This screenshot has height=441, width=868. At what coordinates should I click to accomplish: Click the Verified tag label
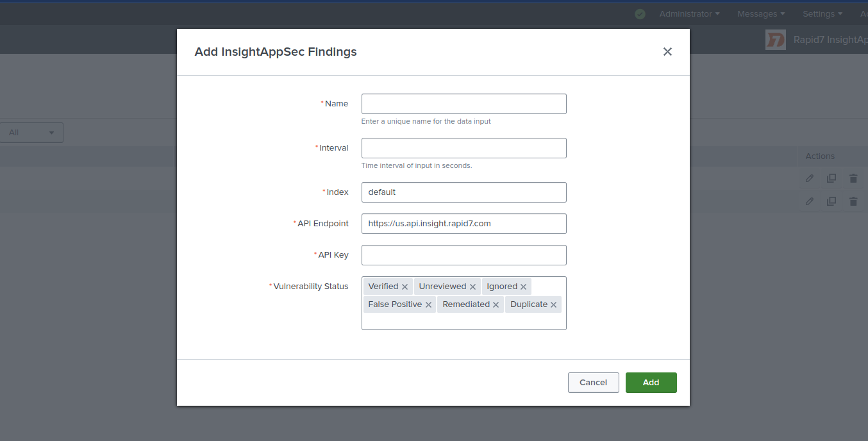383,287
